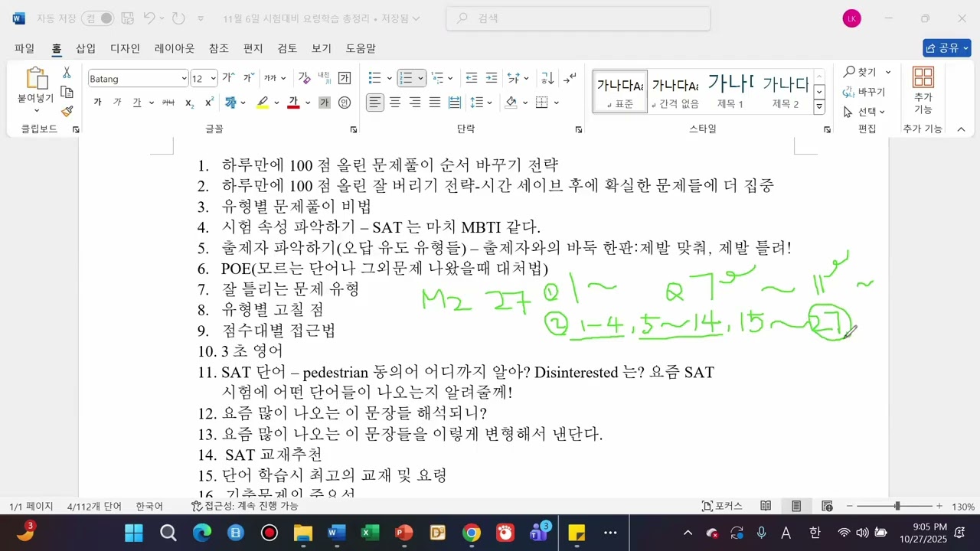980x551 pixels.
Task: Click the sort icon in paragraph group
Action: (547, 78)
